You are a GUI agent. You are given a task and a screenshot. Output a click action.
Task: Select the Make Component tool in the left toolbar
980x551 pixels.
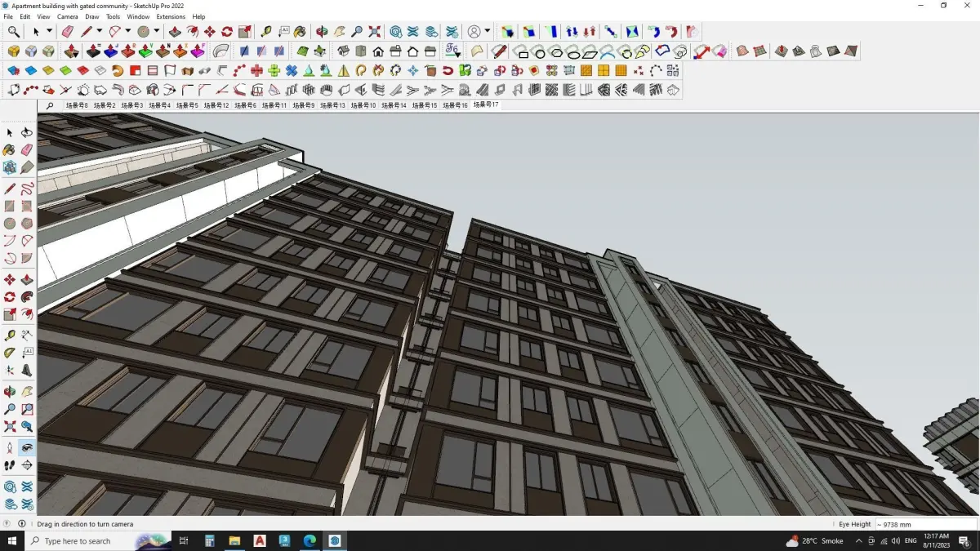click(x=10, y=168)
